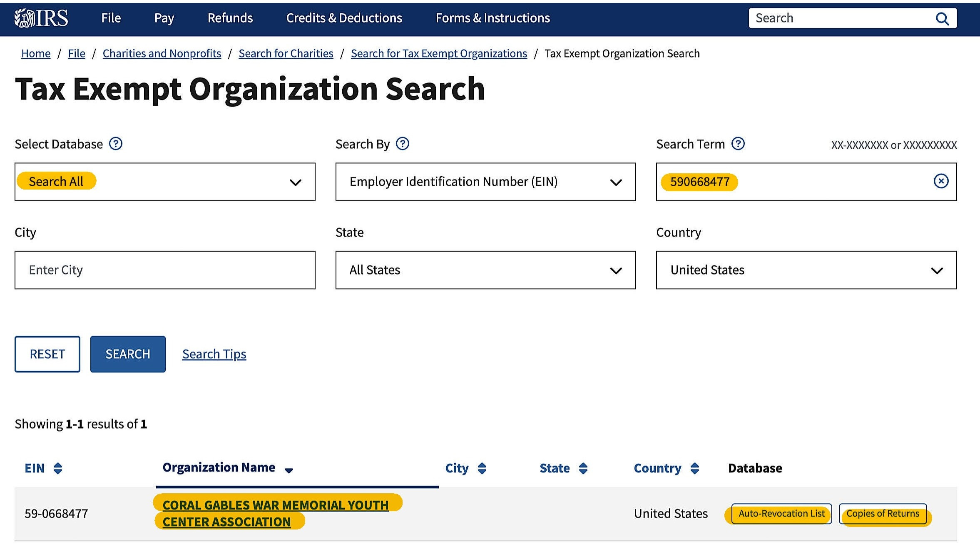Screen dimensions: 980x547
Task: Sort results by State column
Action: (x=563, y=468)
